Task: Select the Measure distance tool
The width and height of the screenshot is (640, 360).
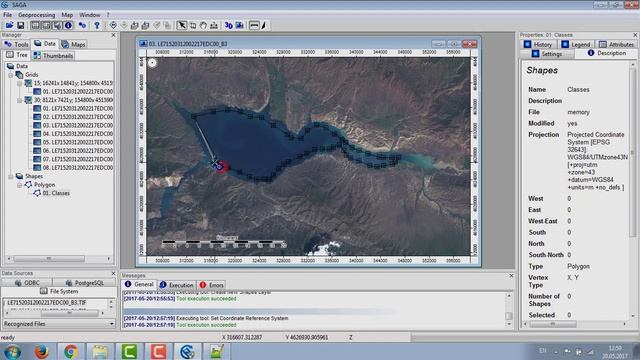Action: [214, 25]
